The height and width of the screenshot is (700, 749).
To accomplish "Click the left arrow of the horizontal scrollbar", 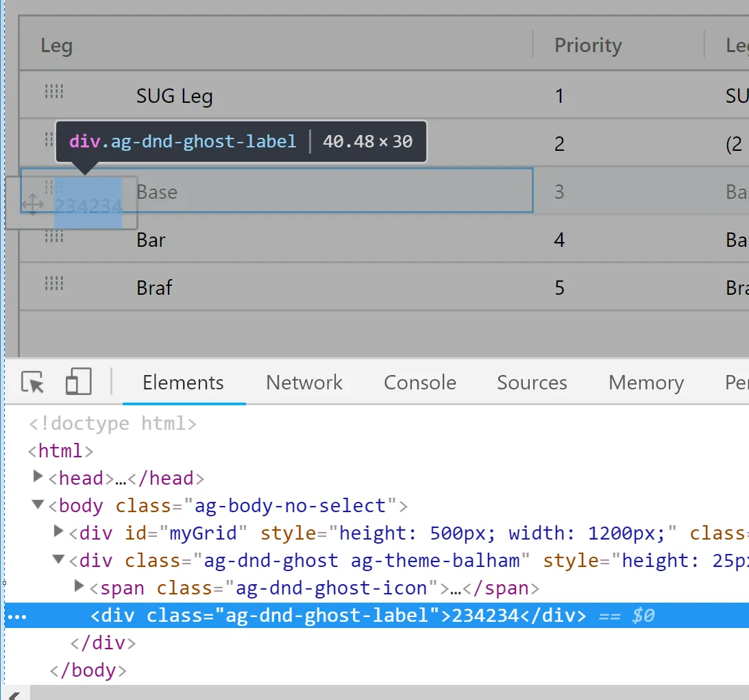I will [x=15, y=695].
